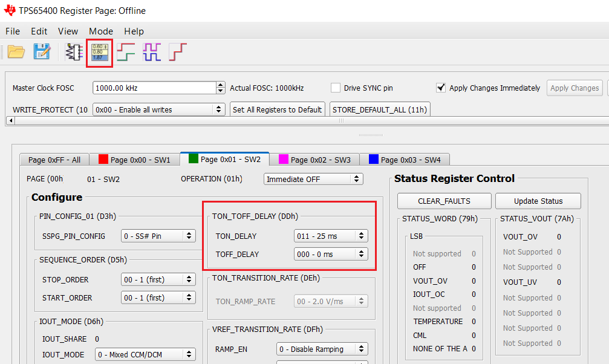
Task: Switch to Page 0x03 - SW4 tab
Action: [405, 160]
